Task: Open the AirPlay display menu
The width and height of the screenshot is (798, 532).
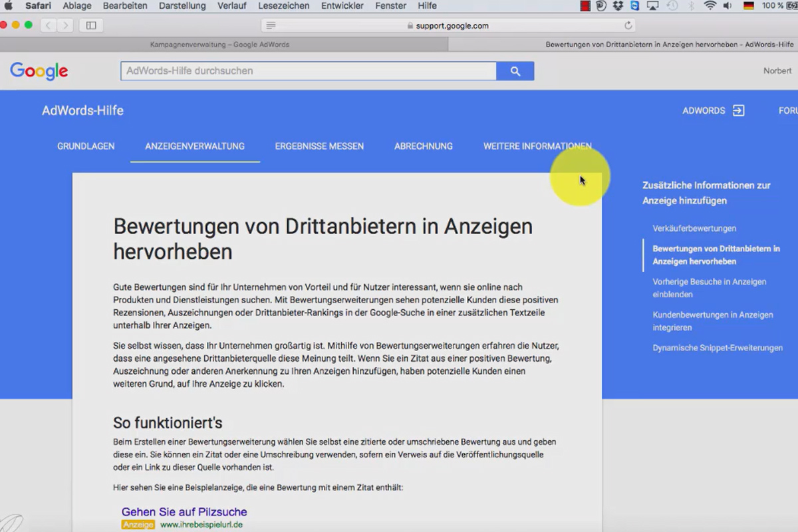Action: tap(652, 6)
